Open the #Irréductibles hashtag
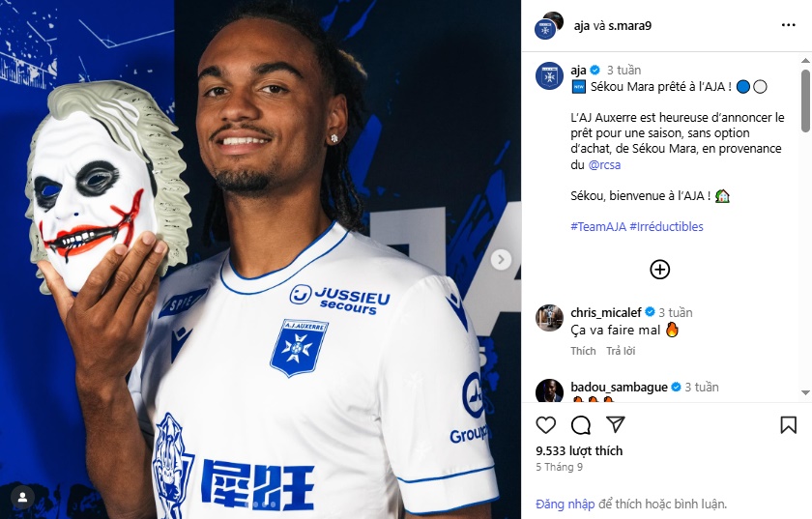 [x=666, y=226]
